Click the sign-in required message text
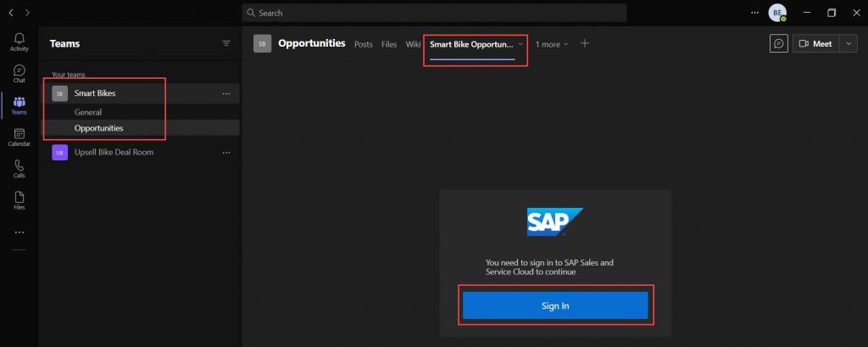This screenshot has width=868, height=347. tap(549, 267)
